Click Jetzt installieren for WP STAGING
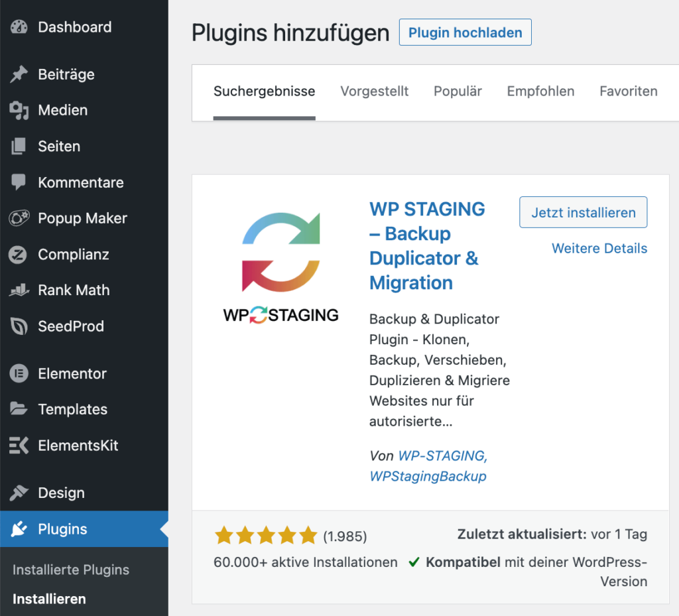The width and height of the screenshot is (679, 616). click(x=584, y=212)
